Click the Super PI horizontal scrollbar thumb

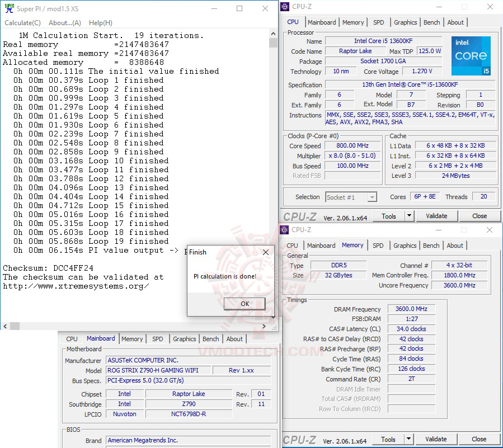pyautogui.click(x=15, y=326)
